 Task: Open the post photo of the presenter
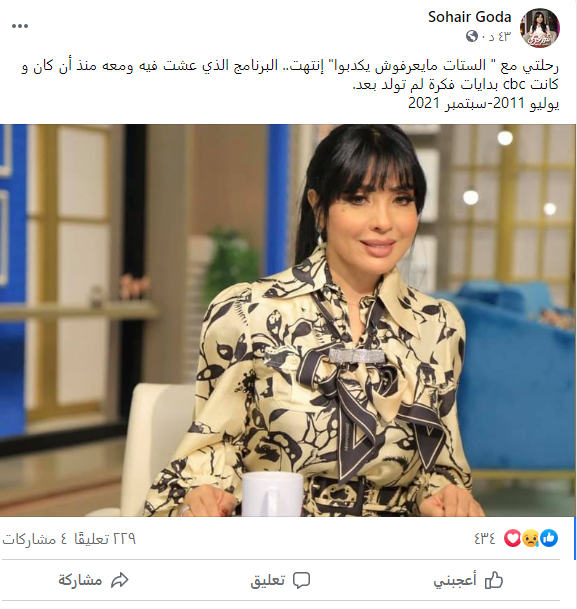coord(287,320)
